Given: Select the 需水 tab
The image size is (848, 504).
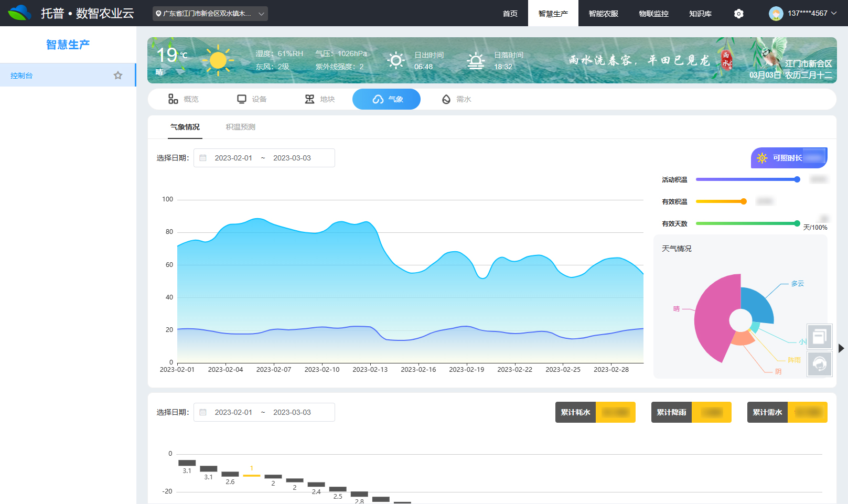Looking at the screenshot, I should [x=456, y=99].
